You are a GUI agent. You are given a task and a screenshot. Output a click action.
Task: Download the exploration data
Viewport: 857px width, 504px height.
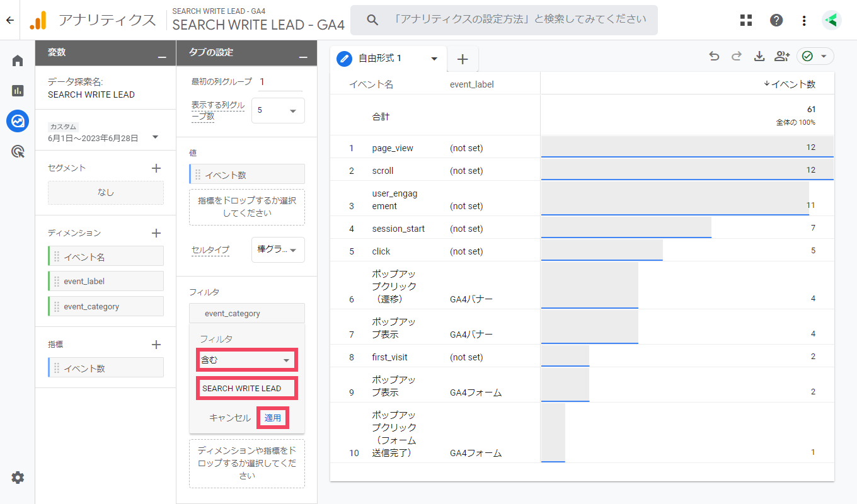pyautogui.click(x=759, y=56)
